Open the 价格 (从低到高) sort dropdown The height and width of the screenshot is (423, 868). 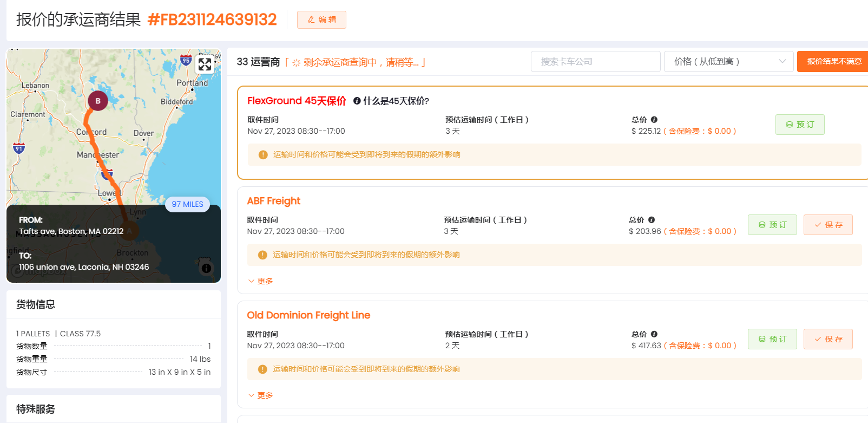click(728, 62)
